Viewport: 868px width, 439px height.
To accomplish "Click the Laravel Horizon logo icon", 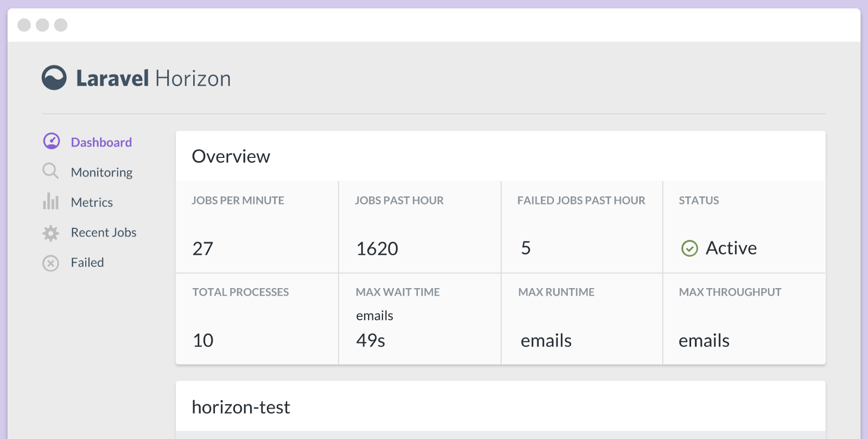I will pos(54,78).
